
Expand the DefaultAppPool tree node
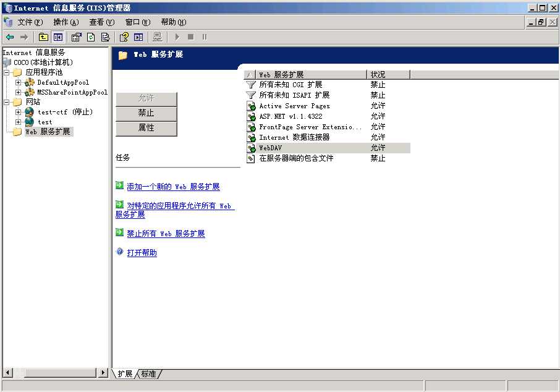coord(18,83)
